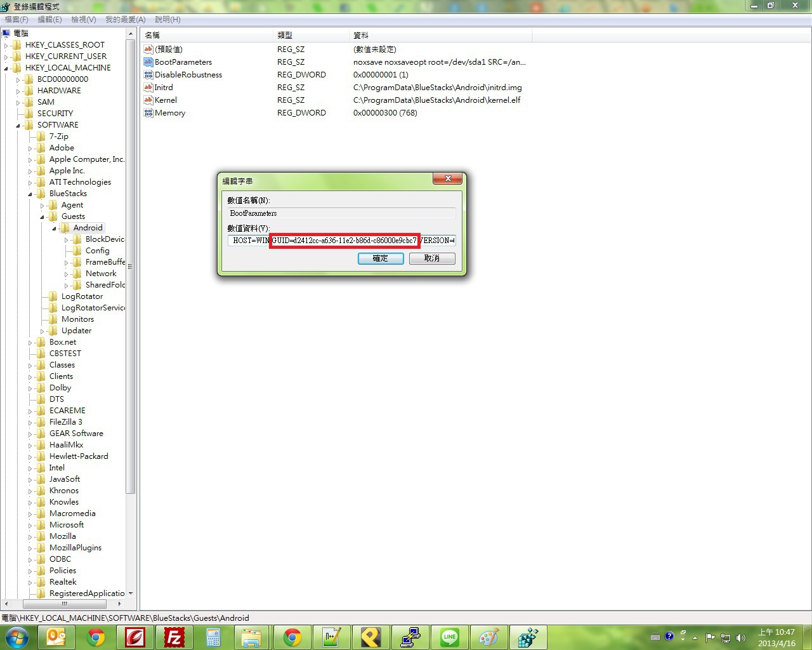
Task: Open the Calculator taskbar icon
Action: (x=213, y=637)
